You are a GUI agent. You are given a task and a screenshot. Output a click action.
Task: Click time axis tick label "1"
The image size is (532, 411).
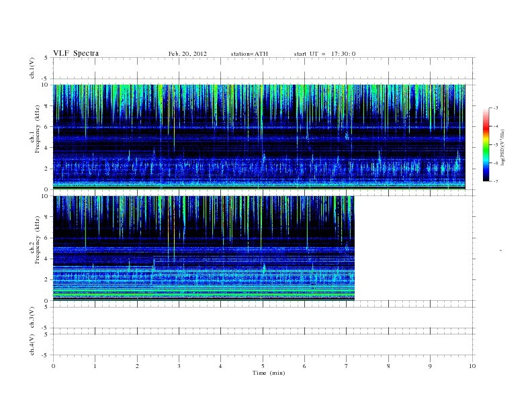click(x=95, y=366)
